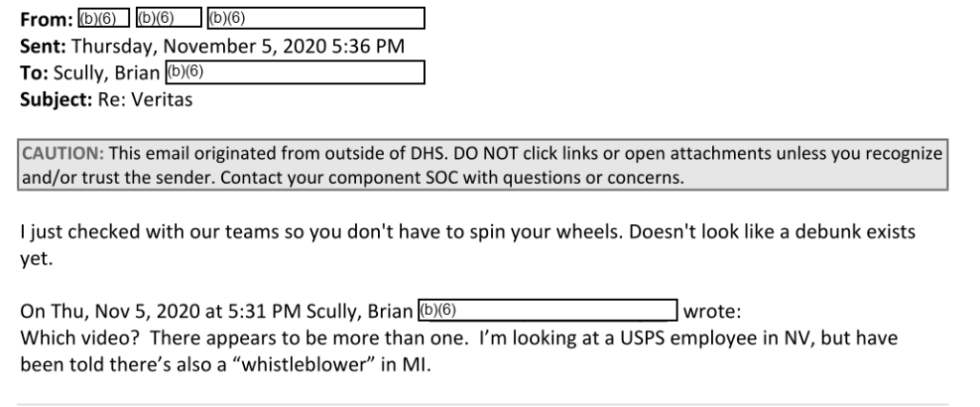This screenshot has width=980, height=407.
Task: Click the Subject: label
Action: tap(56, 100)
